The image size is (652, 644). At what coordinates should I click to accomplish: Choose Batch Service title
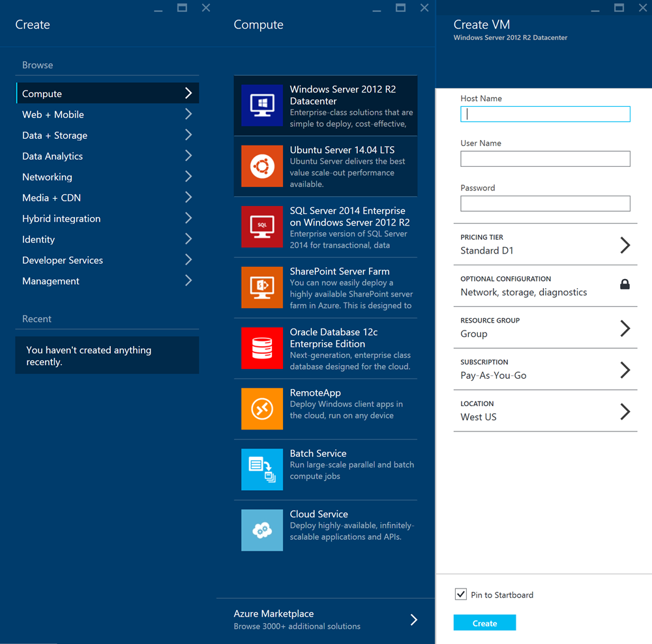tap(318, 453)
